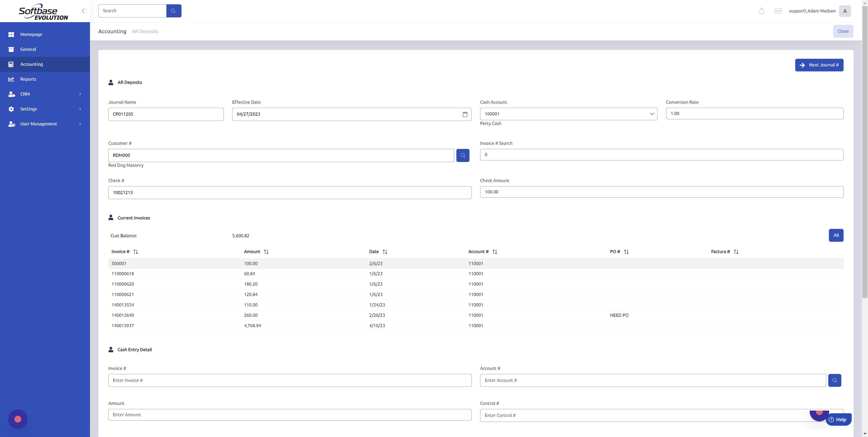
Task: Select invoice row 140013554
Action: point(476,305)
